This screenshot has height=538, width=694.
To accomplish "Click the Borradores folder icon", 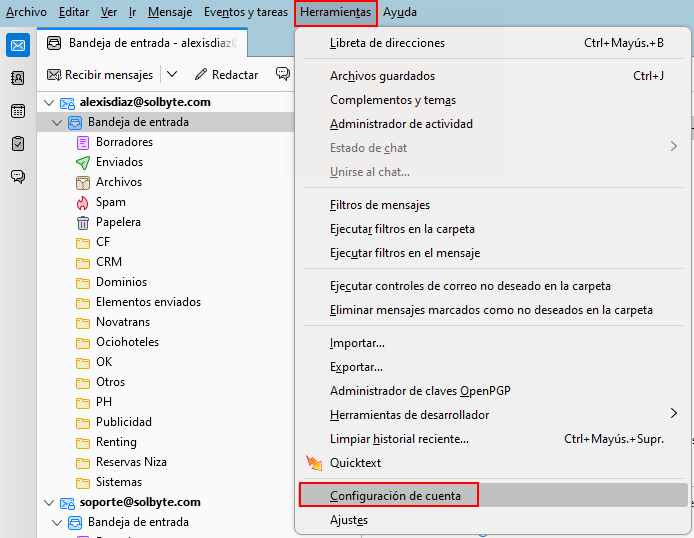I will tap(83, 142).
